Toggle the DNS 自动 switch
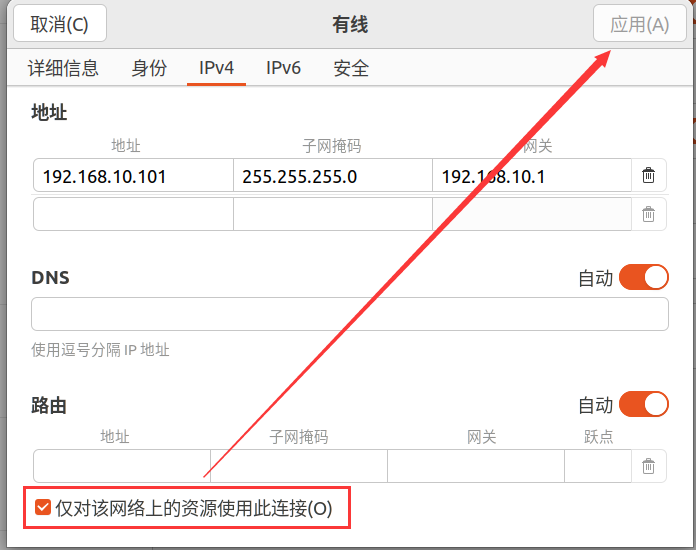This screenshot has width=696, height=550. 643,278
